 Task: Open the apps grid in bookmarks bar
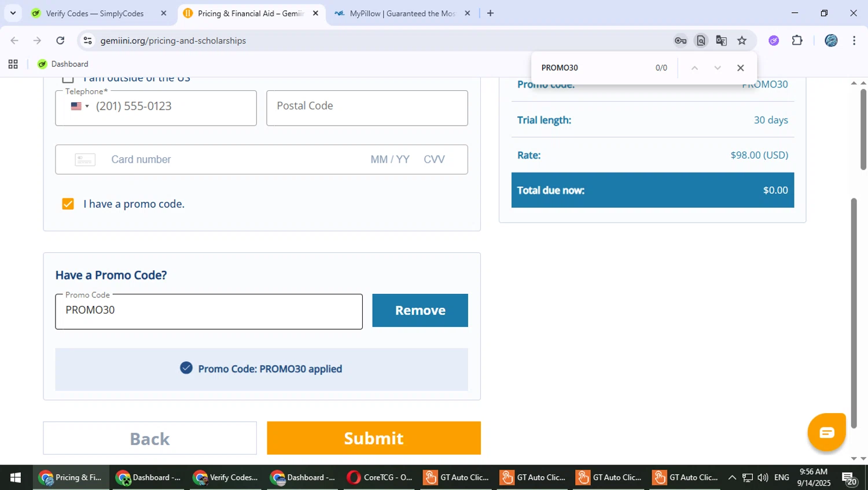click(x=13, y=64)
